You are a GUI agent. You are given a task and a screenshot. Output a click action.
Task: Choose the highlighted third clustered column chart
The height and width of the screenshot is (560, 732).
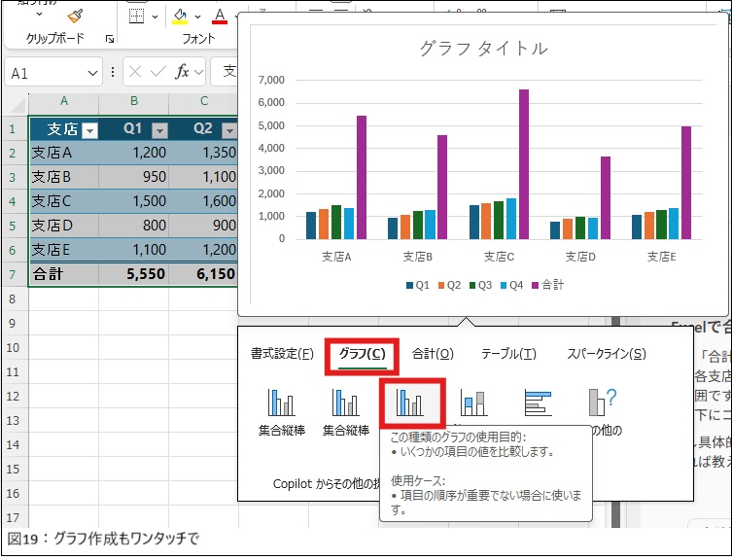pos(410,402)
